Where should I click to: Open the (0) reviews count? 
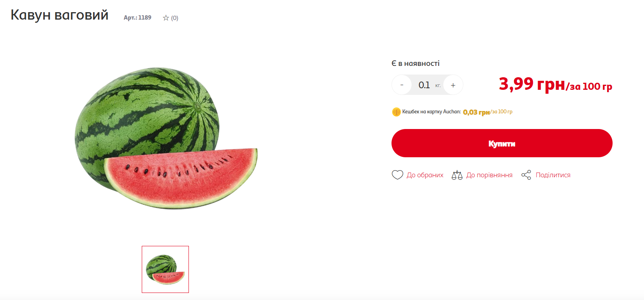(175, 18)
